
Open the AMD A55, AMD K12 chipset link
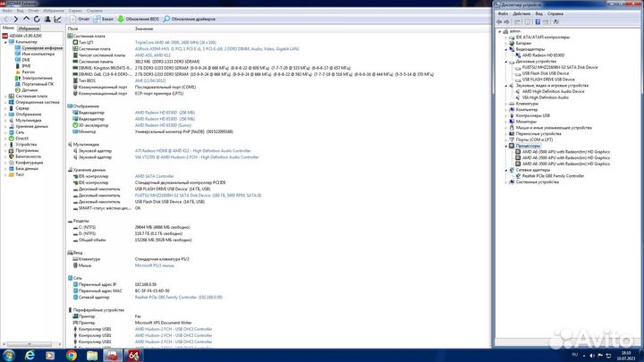click(x=152, y=55)
